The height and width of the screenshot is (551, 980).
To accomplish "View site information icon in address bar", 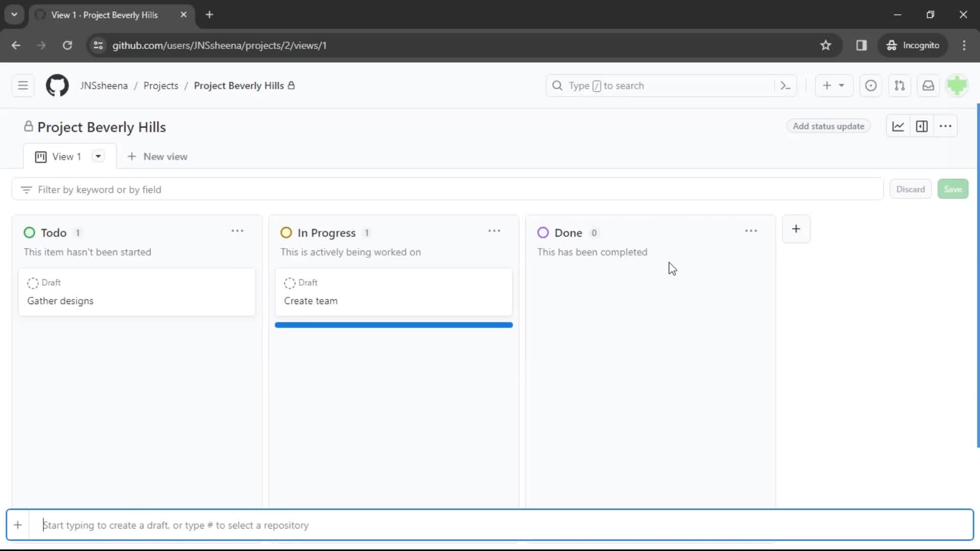I will pyautogui.click(x=98, y=45).
